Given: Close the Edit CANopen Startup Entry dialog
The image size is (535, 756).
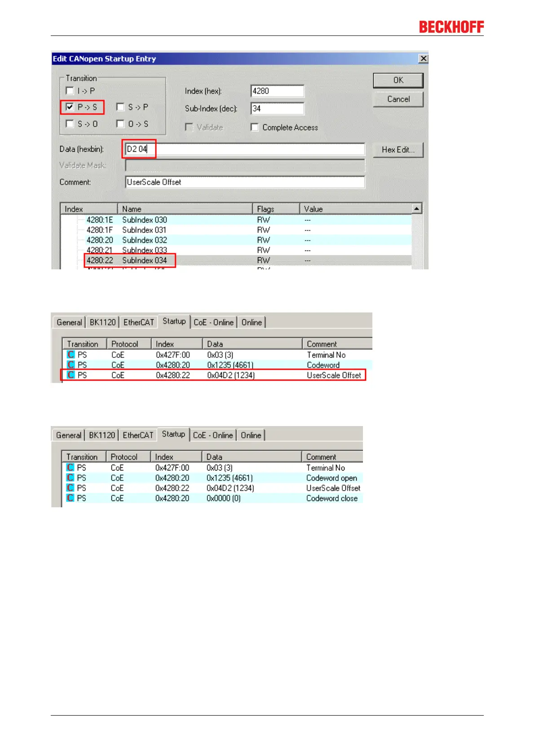Looking at the screenshot, I should click(423, 59).
